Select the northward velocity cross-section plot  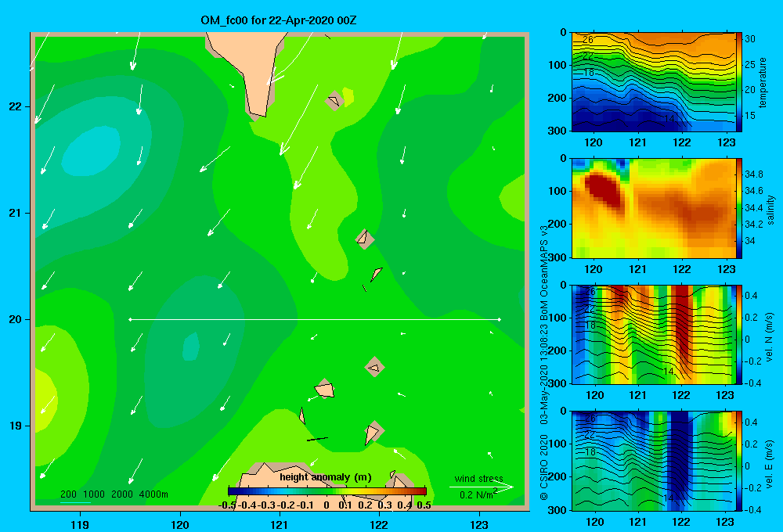(653, 335)
